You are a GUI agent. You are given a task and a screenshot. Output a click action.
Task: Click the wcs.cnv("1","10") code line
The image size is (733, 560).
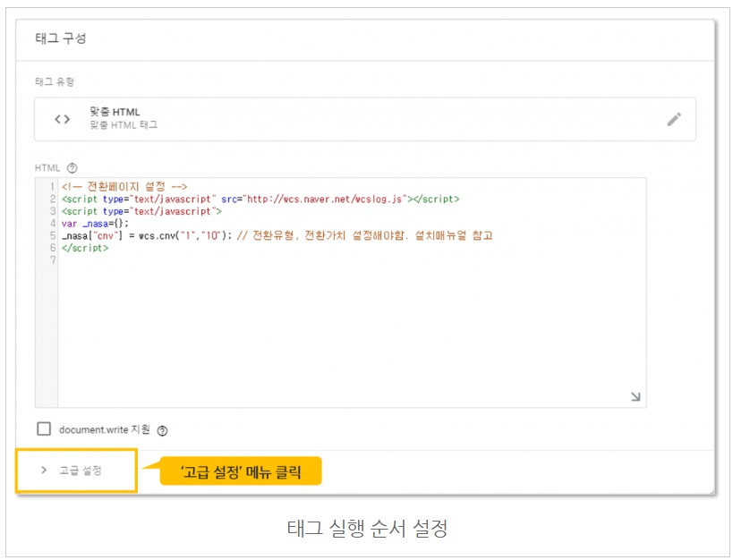(277, 235)
